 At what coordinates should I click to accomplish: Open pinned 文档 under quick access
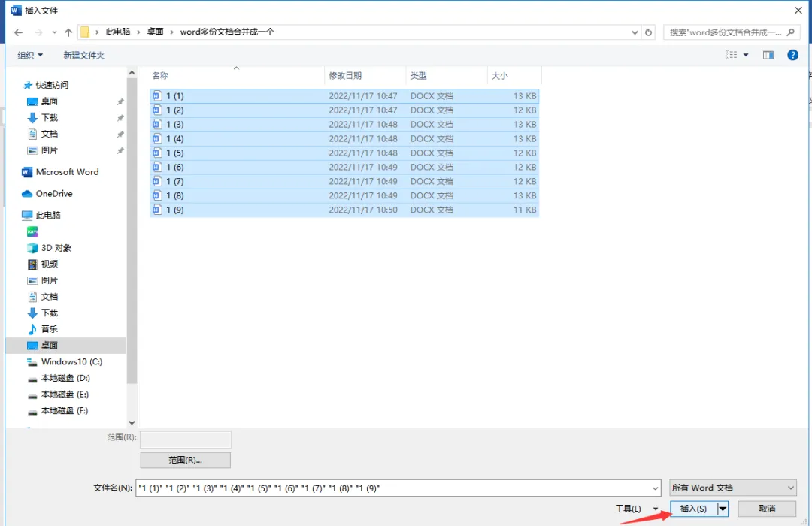49,134
